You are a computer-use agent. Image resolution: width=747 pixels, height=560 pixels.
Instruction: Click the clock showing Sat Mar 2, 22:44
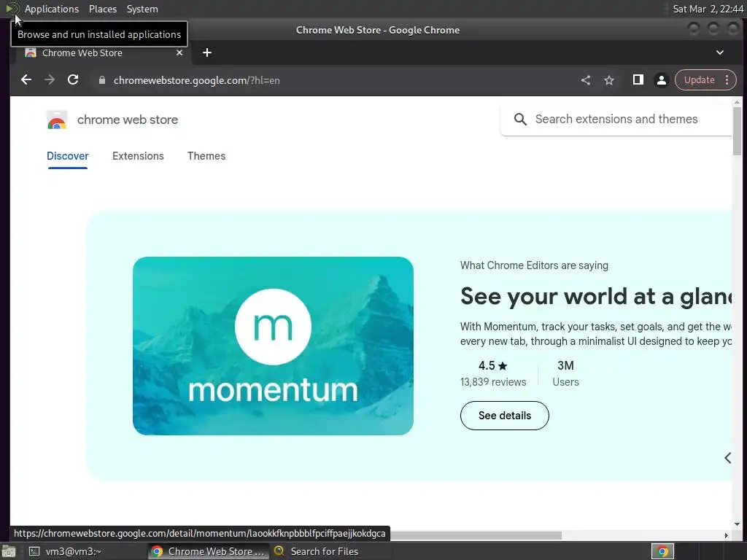(x=708, y=9)
